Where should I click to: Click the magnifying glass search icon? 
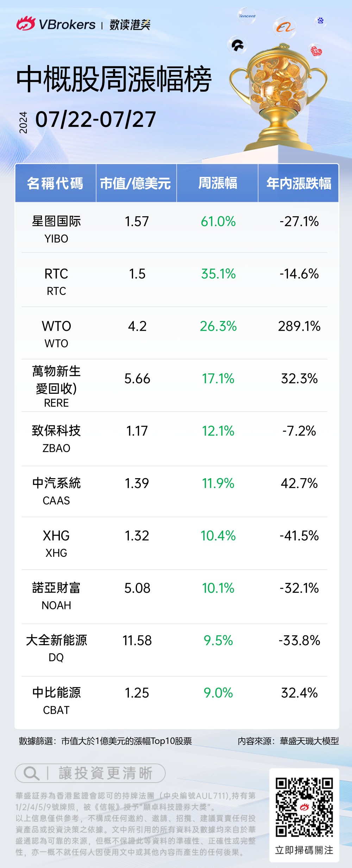(x=31, y=773)
